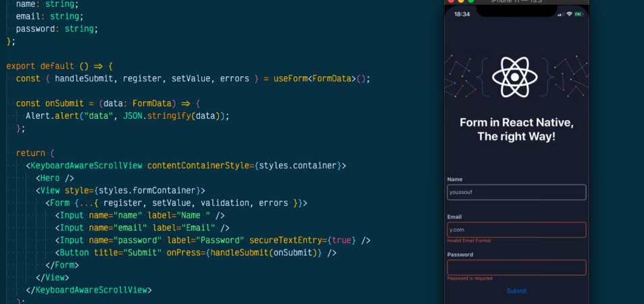The height and width of the screenshot is (304, 644).
Task: Click the cellular signal bars icon
Action: click(x=561, y=14)
